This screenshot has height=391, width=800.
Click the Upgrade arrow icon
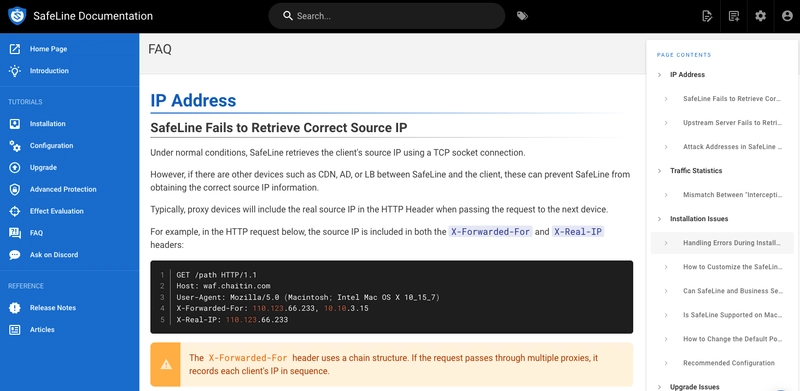pyautogui.click(x=15, y=167)
